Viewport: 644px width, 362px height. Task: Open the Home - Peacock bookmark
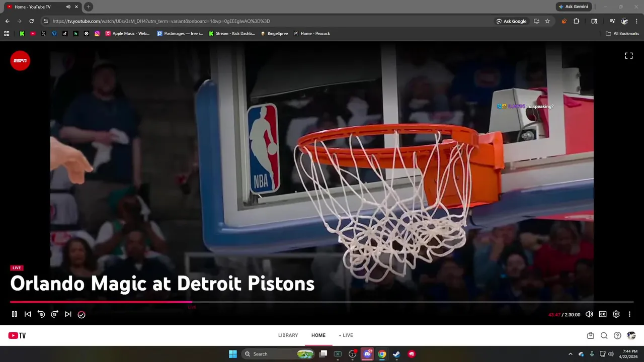(x=311, y=34)
